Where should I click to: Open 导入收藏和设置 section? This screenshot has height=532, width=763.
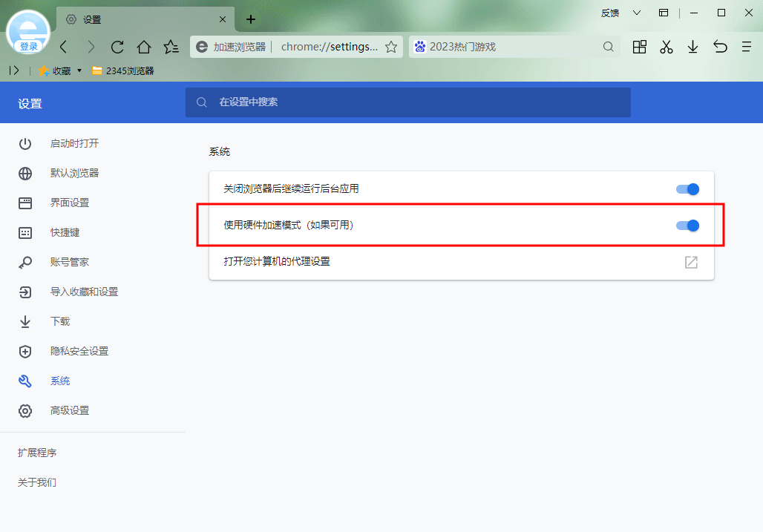(x=84, y=292)
